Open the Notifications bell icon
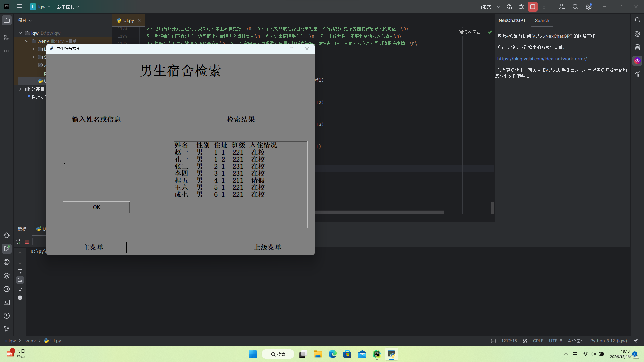The image size is (644, 362). pyautogui.click(x=637, y=21)
